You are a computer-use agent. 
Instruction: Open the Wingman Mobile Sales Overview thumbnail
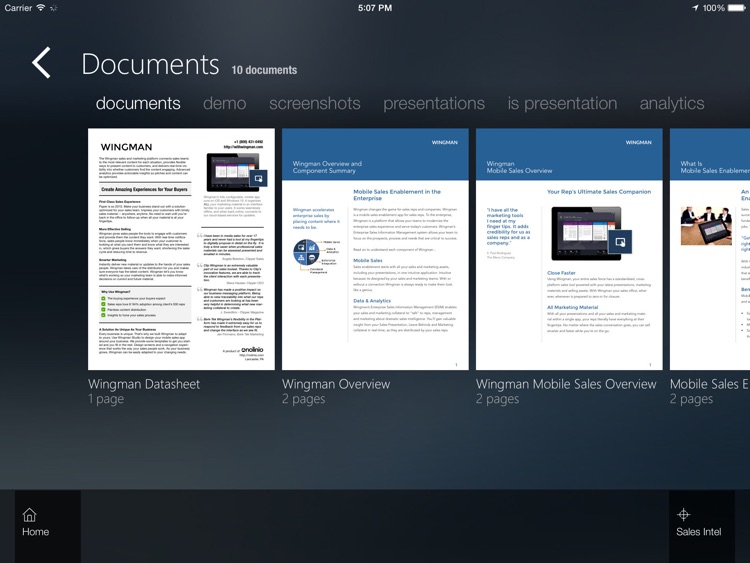[569, 249]
